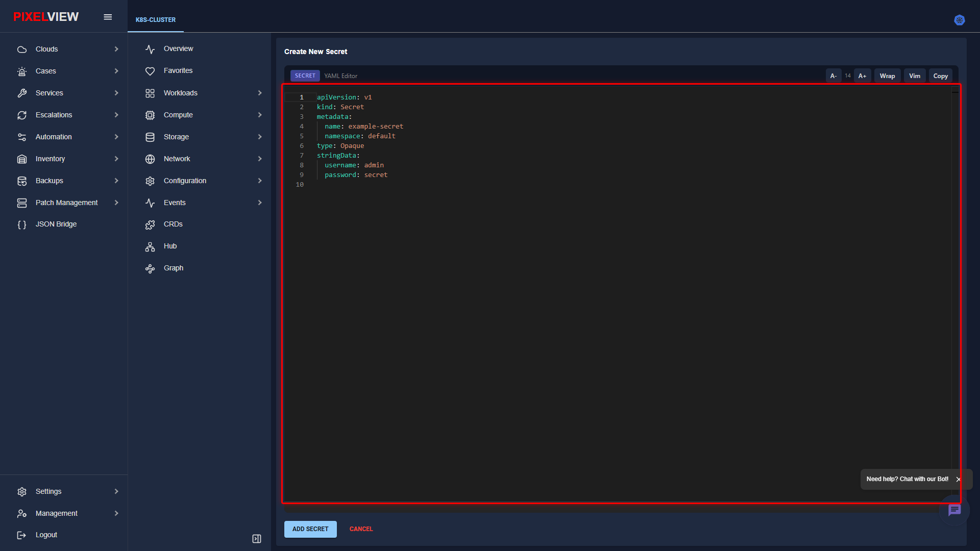Toggle Wrap mode in the editor

coord(887,76)
